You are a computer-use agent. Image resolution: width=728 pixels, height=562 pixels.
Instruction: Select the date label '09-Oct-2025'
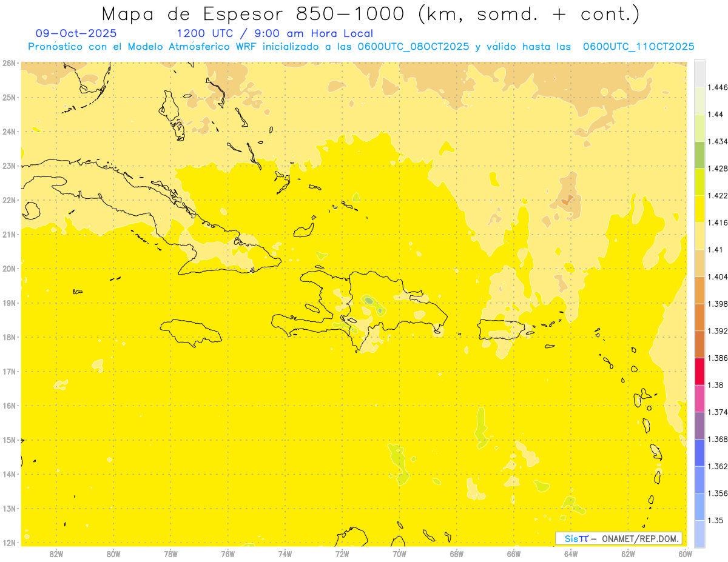[x=76, y=33]
